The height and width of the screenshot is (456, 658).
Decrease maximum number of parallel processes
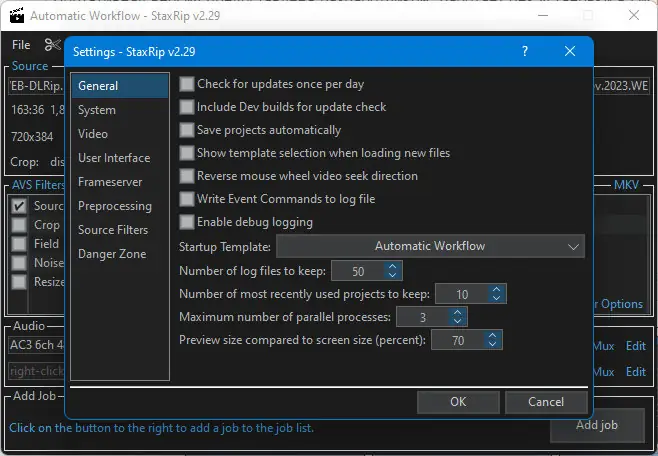[x=458, y=321]
